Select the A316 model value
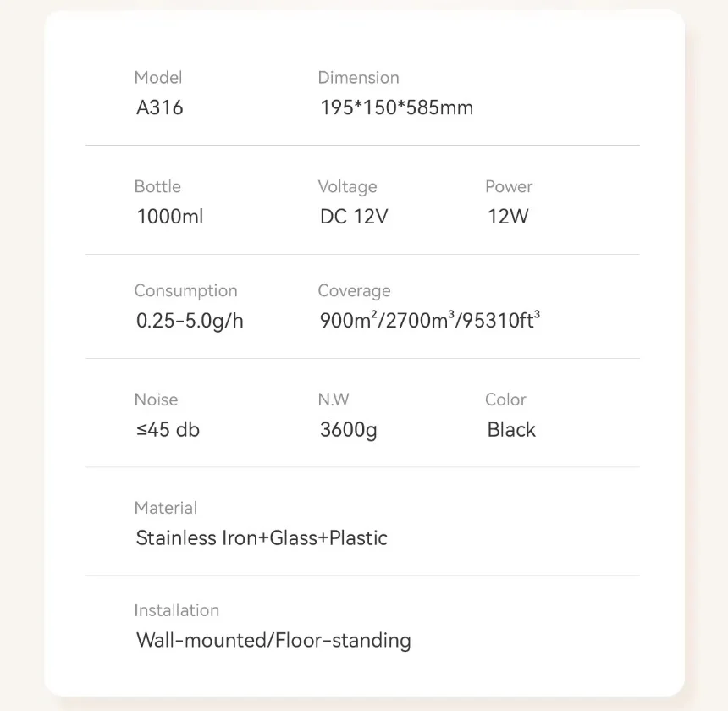 (x=160, y=108)
